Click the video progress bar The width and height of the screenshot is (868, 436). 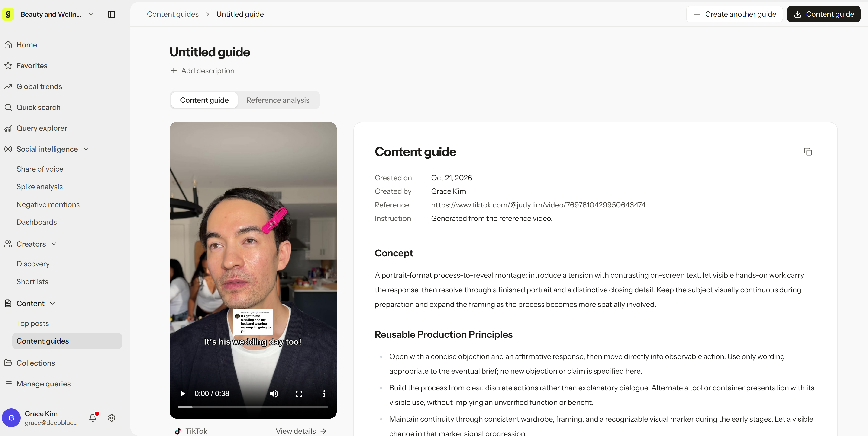pyautogui.click(x=253, y=407)
